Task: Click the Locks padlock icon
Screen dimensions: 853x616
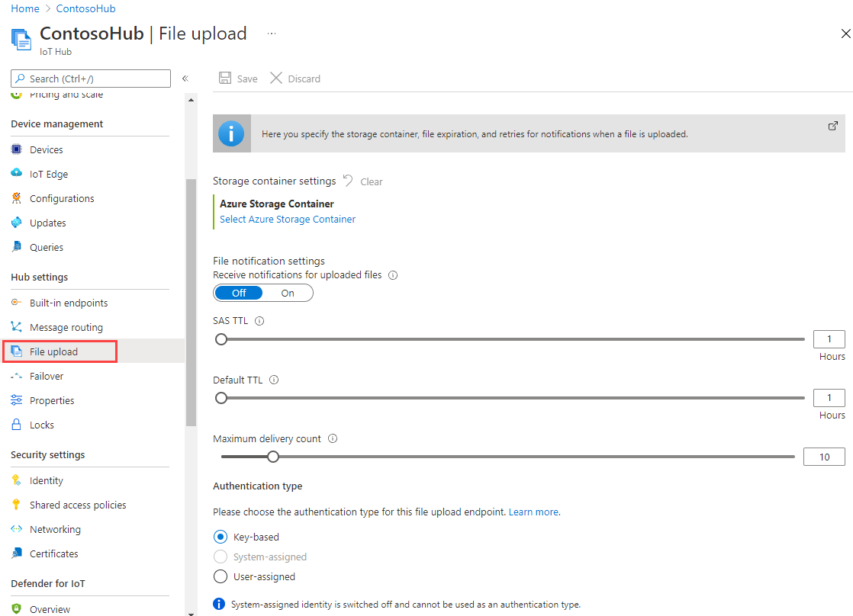Action: click(17, 425)
